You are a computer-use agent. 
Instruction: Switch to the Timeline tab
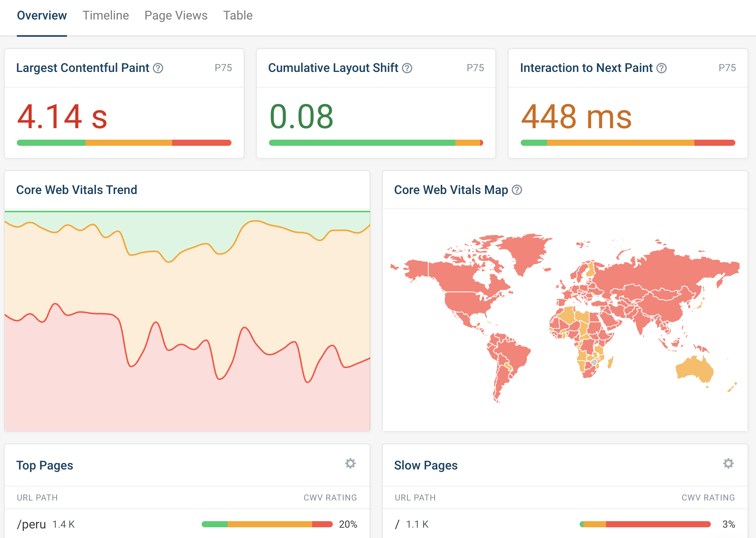tap(106, 16)
